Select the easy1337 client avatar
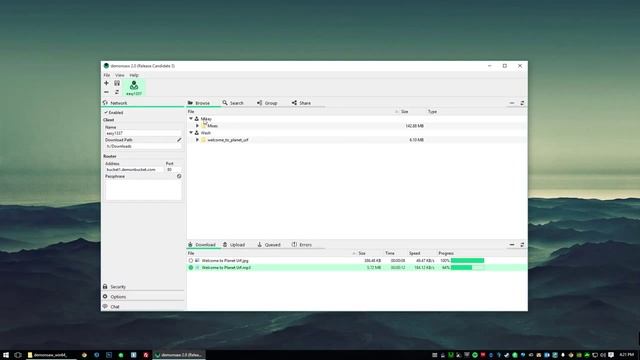 click(134, 87)
